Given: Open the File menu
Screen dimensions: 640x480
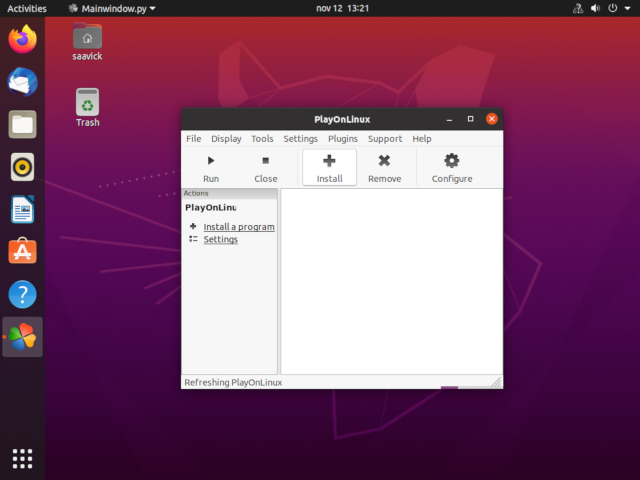Looking at the screenshot, I should [193, 139].
